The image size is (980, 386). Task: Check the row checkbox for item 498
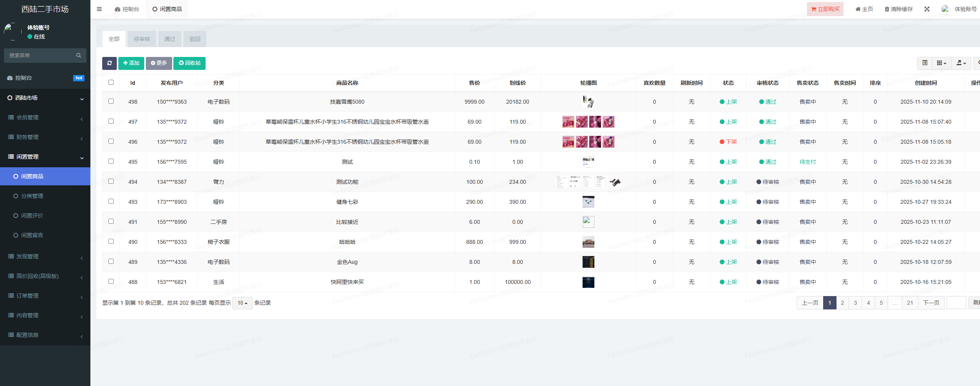pos(111,101)
